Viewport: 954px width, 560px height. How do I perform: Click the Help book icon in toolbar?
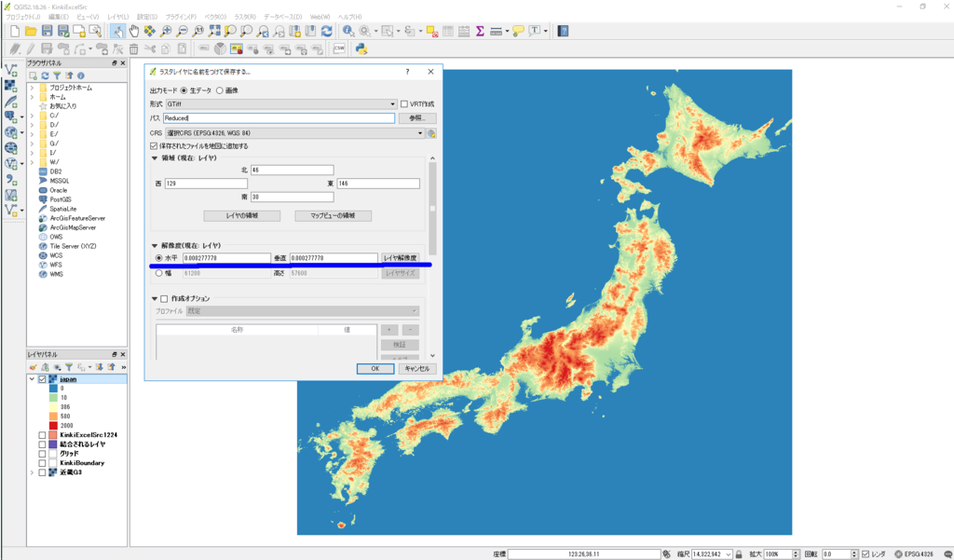(x=563, y=31)
